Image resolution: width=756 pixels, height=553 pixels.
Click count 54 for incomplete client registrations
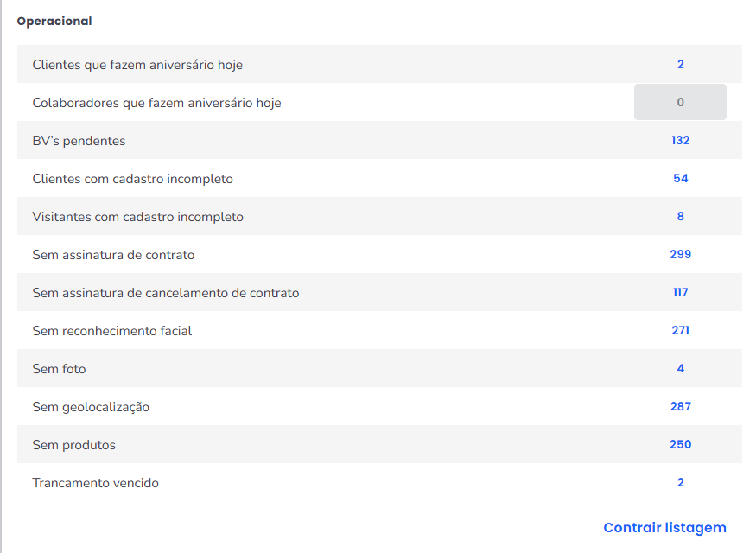click(681, 179)
